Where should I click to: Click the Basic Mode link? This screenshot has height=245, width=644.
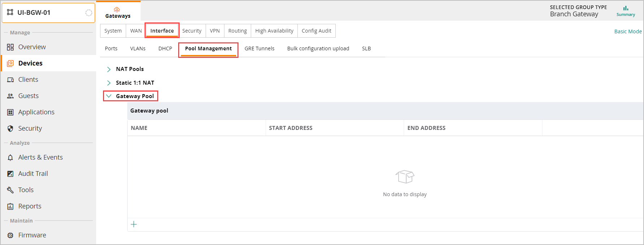628,31
